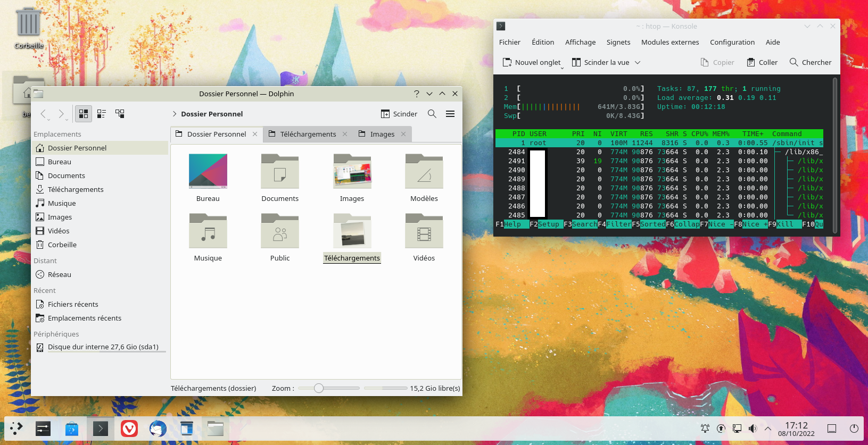Open Konsole Configuration menu

pos(732,42)
